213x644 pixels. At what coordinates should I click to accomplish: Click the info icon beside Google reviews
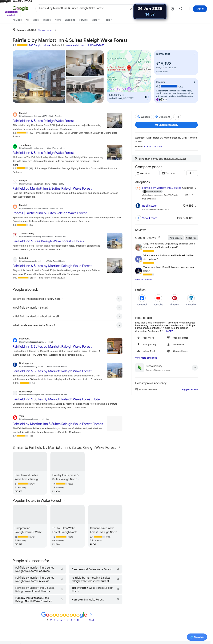tap(159, 238)
